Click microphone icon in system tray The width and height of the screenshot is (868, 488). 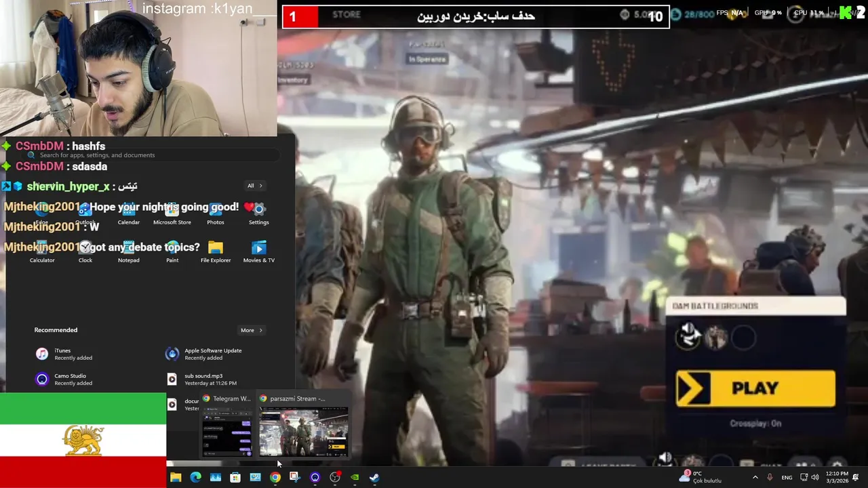(770, 477)
